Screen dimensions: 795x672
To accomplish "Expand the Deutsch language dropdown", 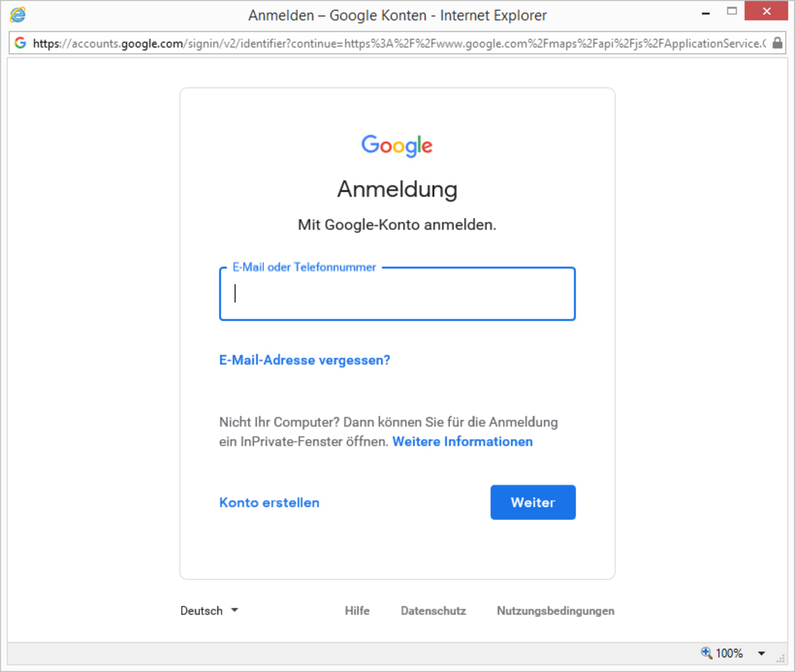I will [x=209, y=611].
